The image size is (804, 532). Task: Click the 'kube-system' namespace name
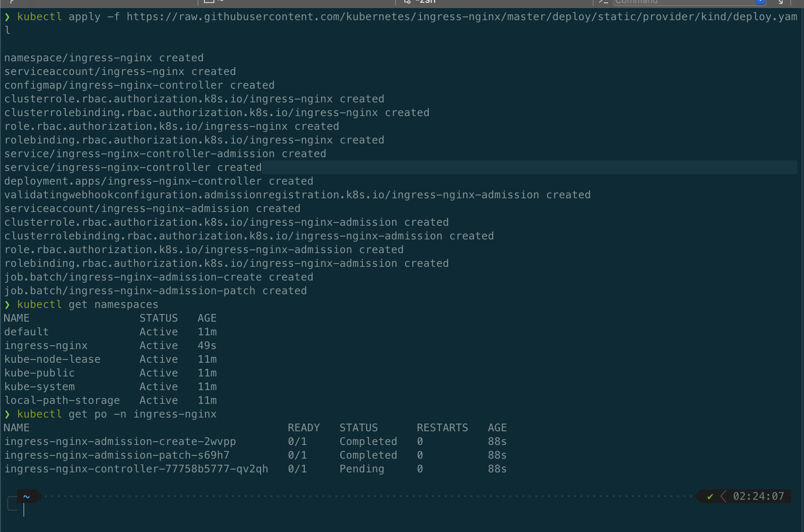coord(40,387)
